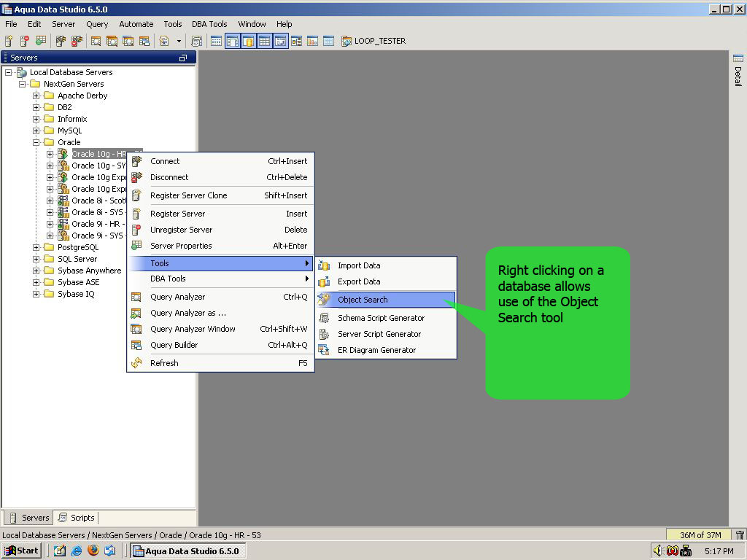Expand the Informix folder
The width and height of the screenshot is (747, 560).
tap(36, 119)
